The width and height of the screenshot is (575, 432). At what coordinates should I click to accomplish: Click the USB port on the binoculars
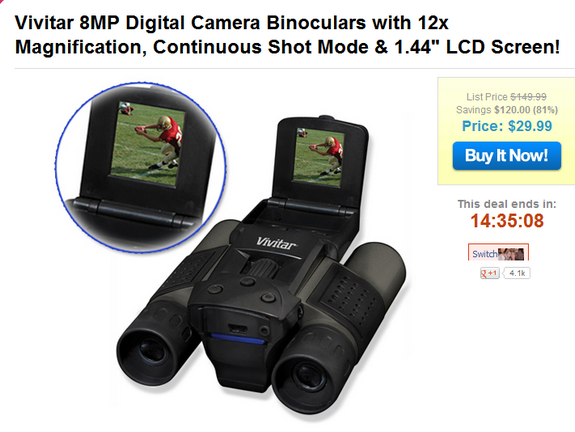(238, 328)
